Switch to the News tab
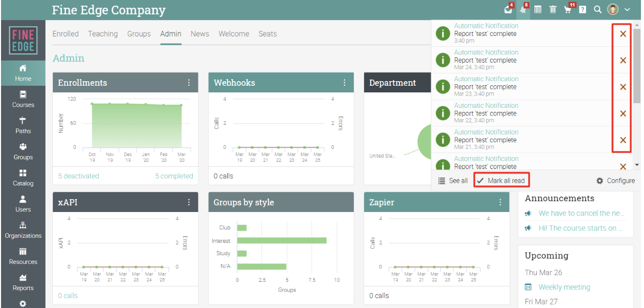 [200, 34]
